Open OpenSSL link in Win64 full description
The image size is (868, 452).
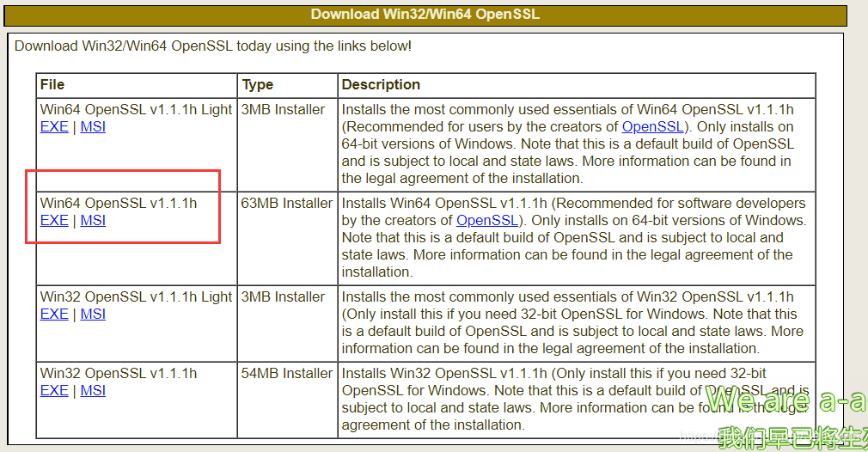487,220
